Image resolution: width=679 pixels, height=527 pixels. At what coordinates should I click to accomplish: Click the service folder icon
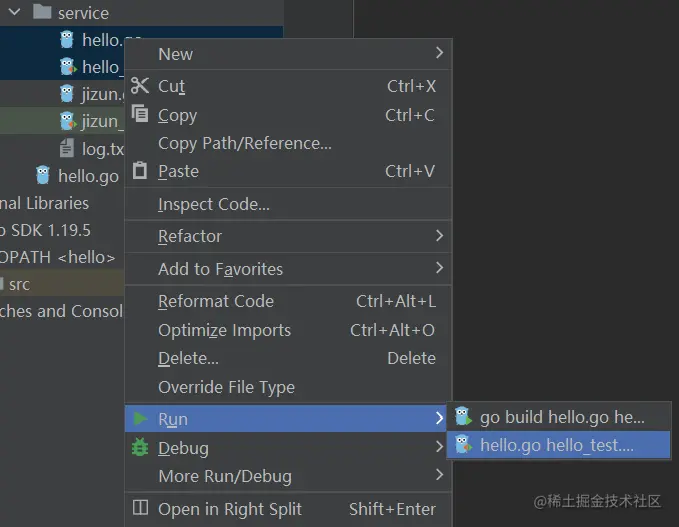point(42,12)
